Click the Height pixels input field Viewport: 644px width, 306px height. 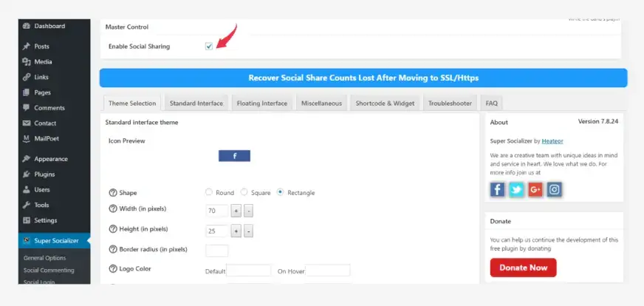(x=217, y=231)
